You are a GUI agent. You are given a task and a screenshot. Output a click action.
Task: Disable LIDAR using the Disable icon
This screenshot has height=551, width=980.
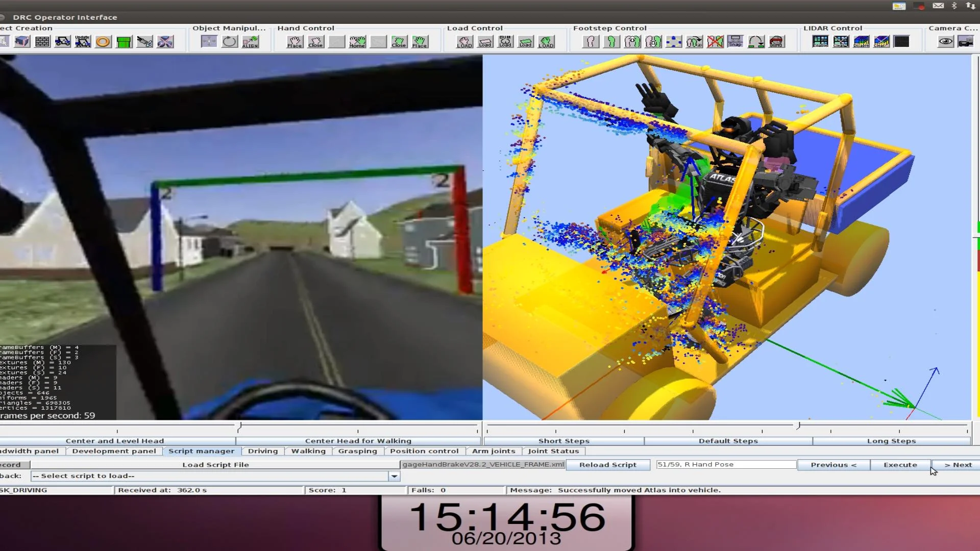point(861,41)
